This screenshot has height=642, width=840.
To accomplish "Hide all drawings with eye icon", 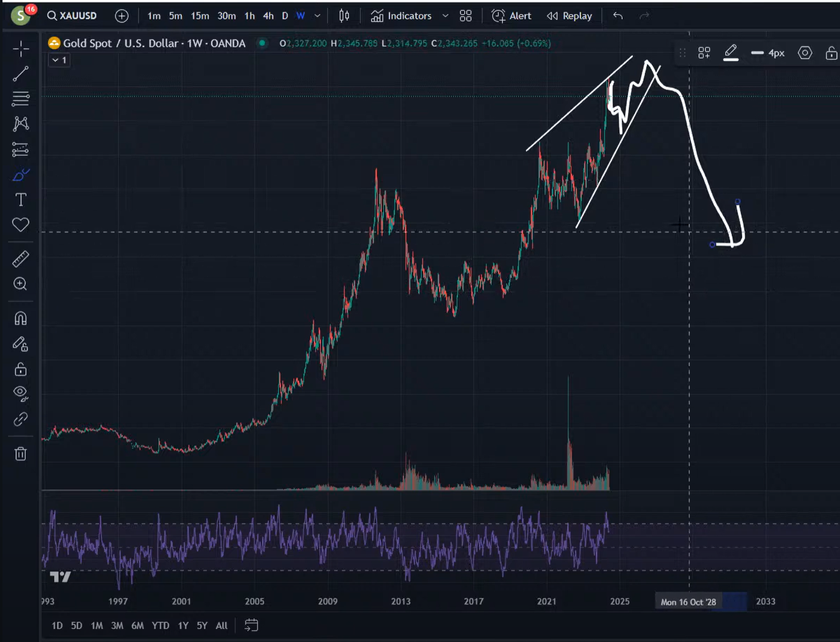I will click(21, 394).
